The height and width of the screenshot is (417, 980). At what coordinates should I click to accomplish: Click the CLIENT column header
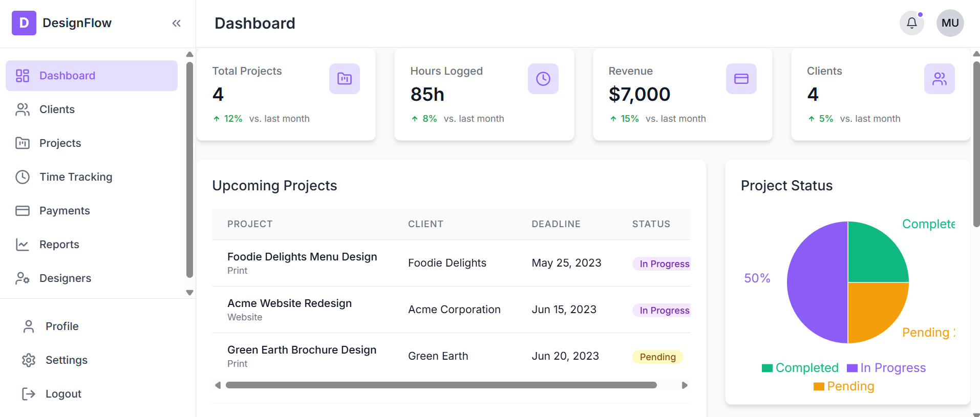(425, 224)
